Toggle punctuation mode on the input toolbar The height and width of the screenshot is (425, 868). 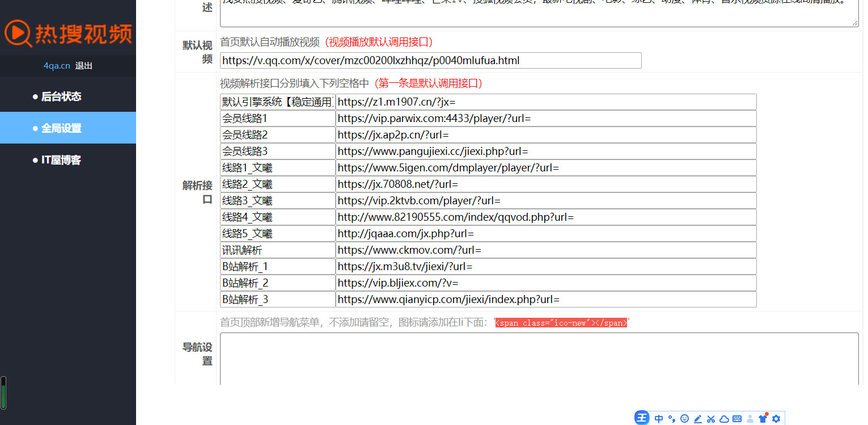point(672,418)
